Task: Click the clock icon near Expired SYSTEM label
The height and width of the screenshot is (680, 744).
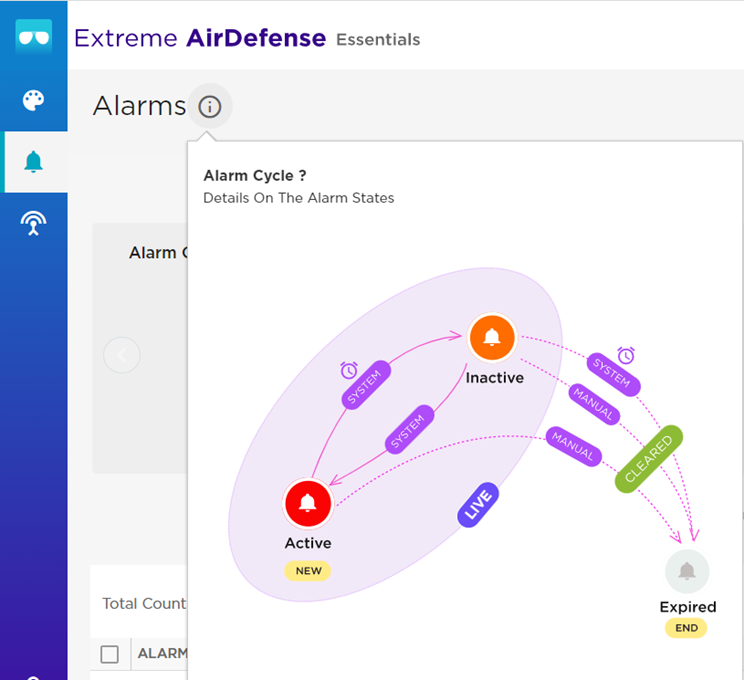Action: [x=626, y=355]
